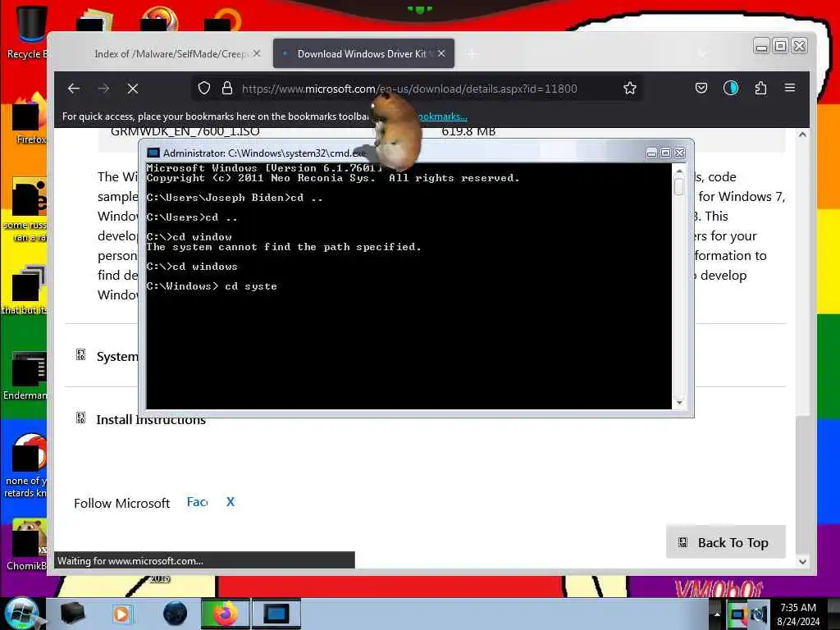Switch to Firefox in the taskbar

click(x=226, y=614)
